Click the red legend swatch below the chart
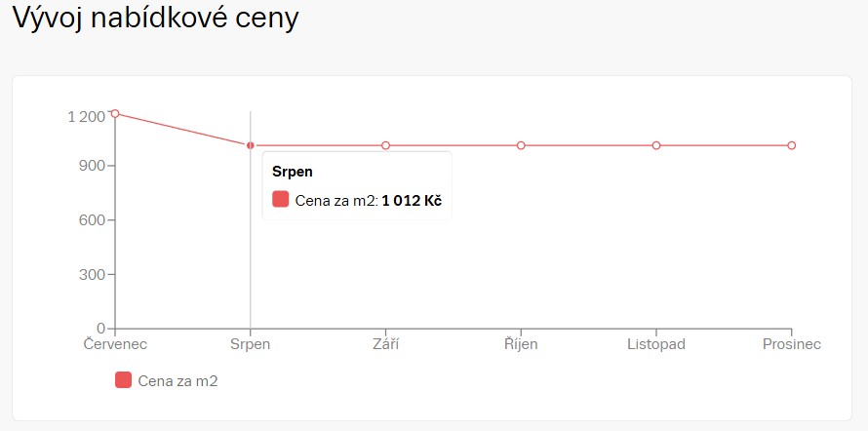 123,380
